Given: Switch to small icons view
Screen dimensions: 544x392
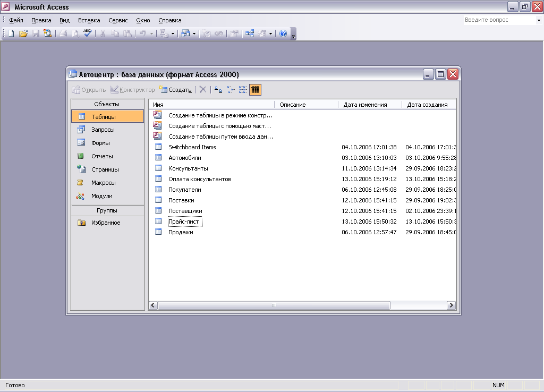Looking at the screenshot, I should (x=231, y=90).
